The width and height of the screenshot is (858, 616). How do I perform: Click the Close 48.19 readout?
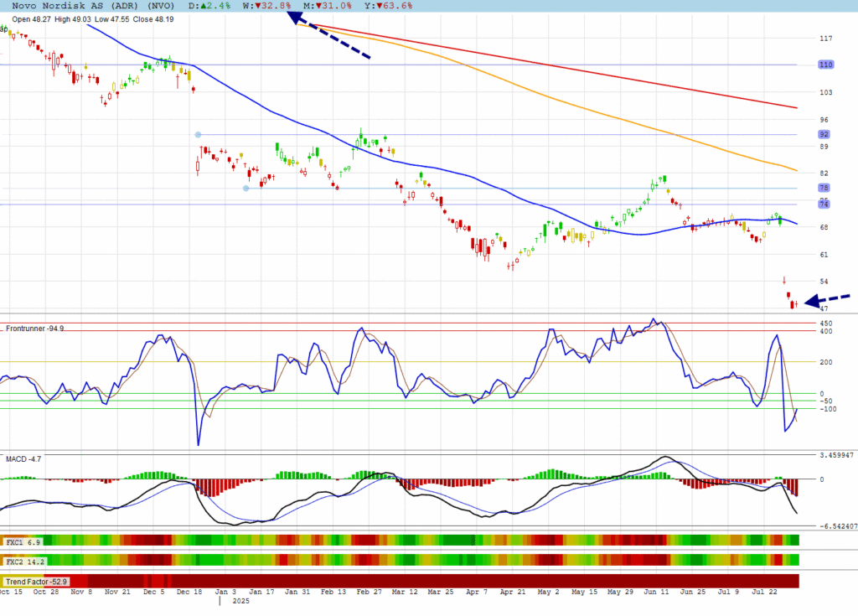[153, 19]
